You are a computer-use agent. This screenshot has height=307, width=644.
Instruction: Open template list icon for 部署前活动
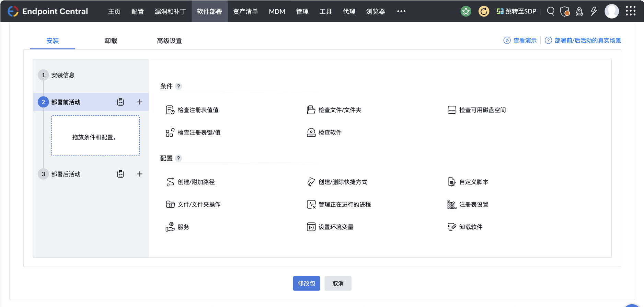click(x=120, y=102)
